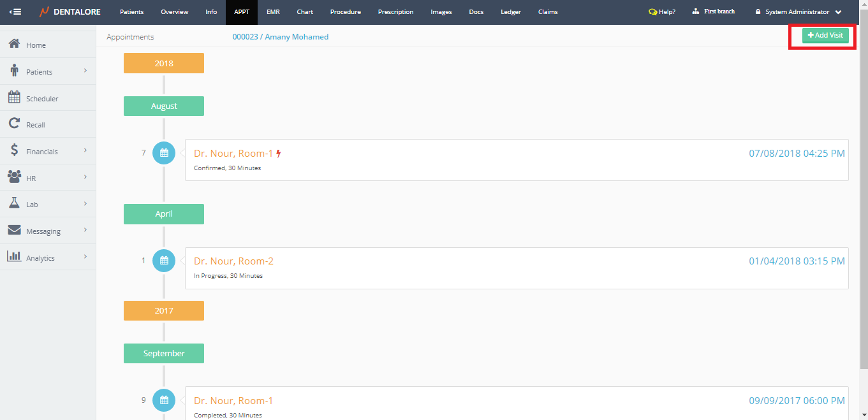
Task: Click the vertical scrollbar on the right
Action: pos(864,191)
